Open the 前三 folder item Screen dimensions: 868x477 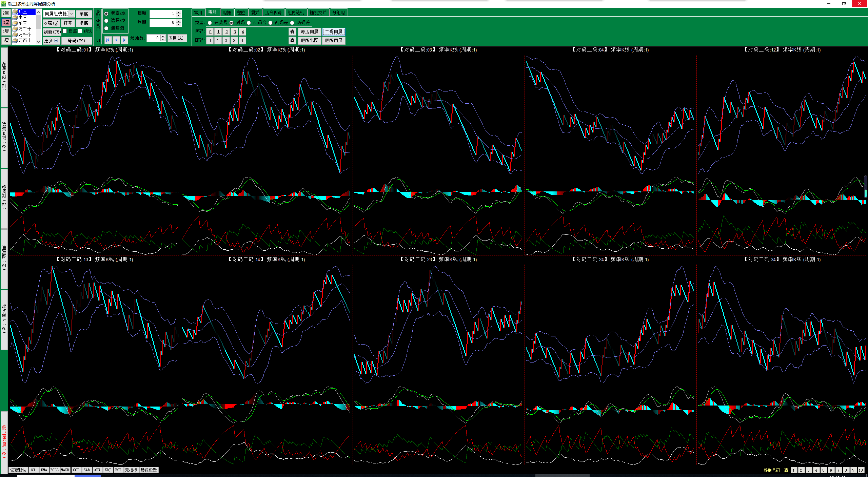22,23
